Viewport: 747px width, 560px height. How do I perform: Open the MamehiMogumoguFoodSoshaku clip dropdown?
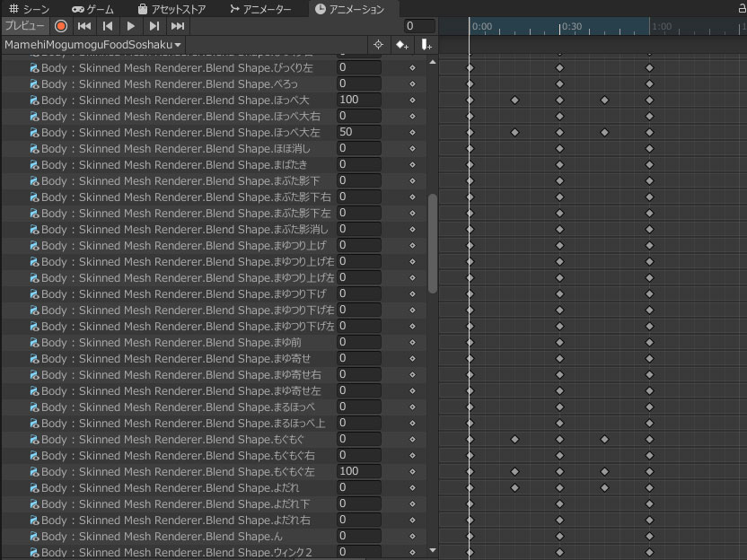click(x=92, y=45)
